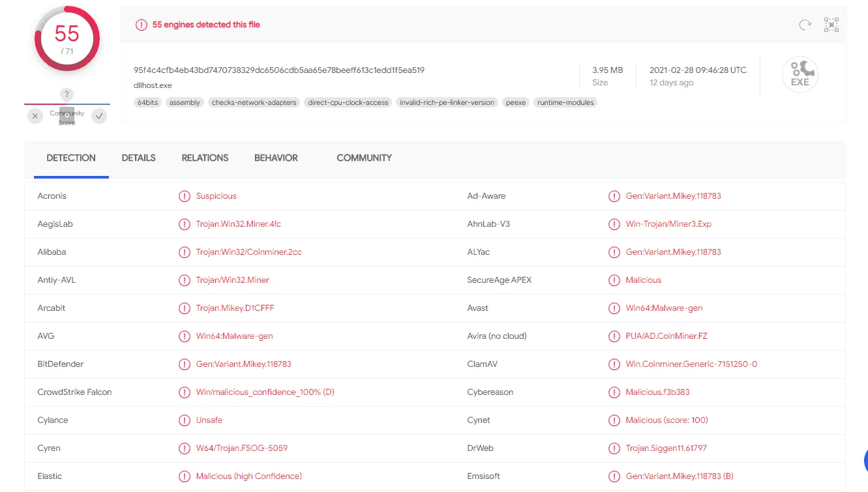Click warning icon in the Emsisoft row
The image size is (868, 492).
tap(614, 476)
